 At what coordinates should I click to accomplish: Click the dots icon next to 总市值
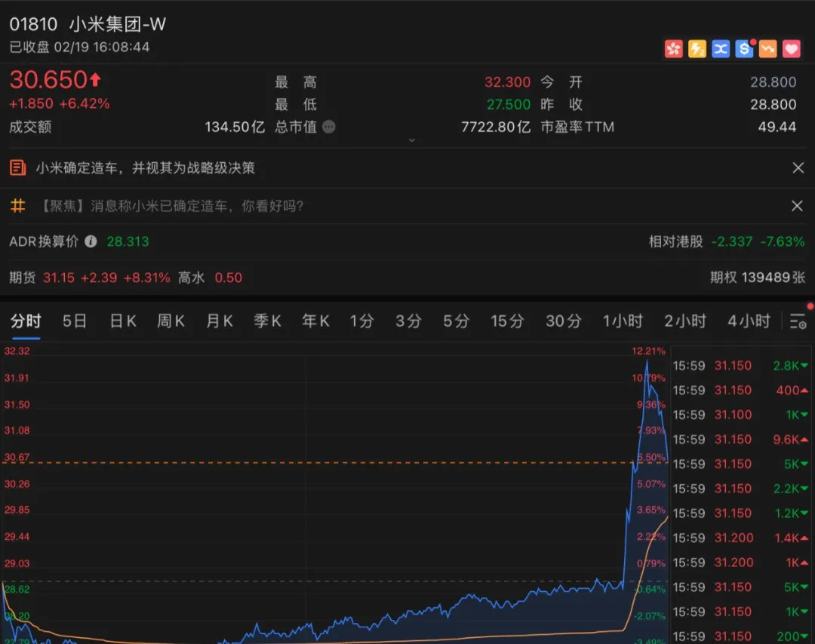click(329, 127)
